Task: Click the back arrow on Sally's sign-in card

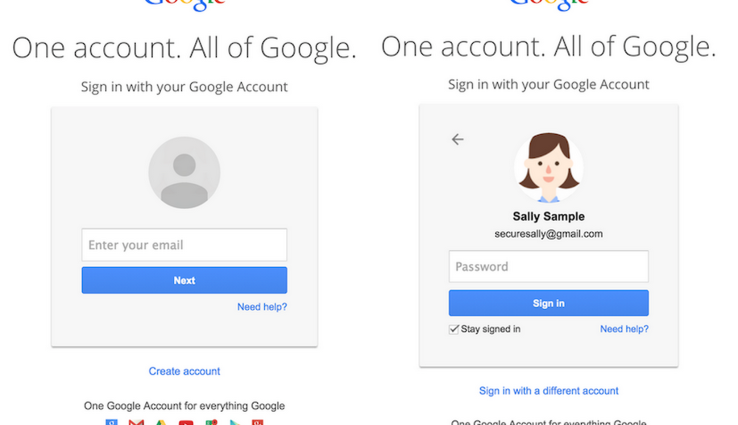Action: click(458, 139)
